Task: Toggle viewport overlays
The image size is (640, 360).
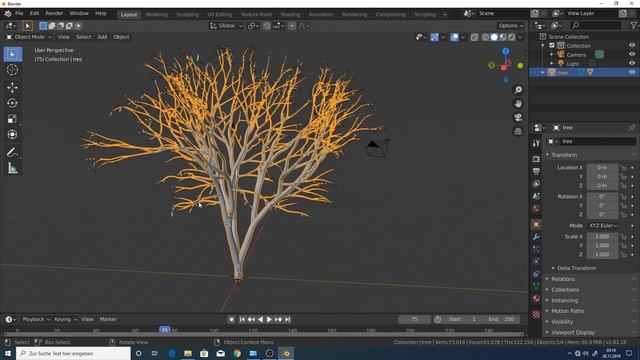Action: (x=454, y=37)
